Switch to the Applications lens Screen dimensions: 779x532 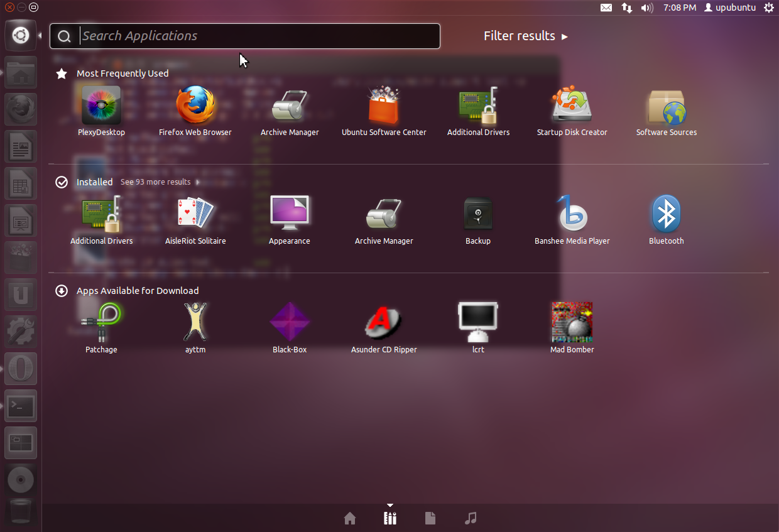pyautogui.click(x=390, y=518)
